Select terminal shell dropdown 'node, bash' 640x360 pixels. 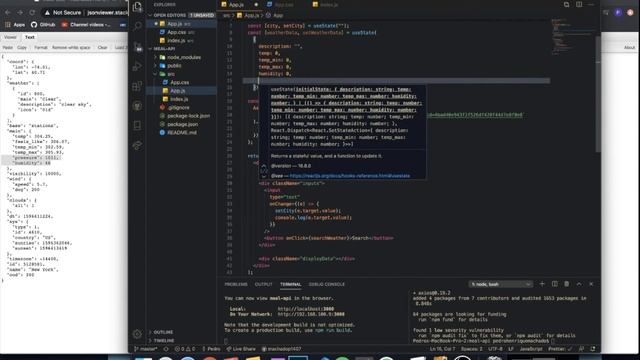click(500, 284)
